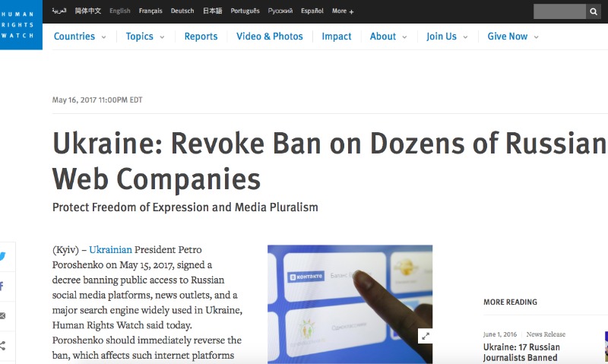Image resolution: width=608 pixels, height=364 pixels.
Task: Follow the Ukrainian link in the article
Action: [x=110, y=249]
